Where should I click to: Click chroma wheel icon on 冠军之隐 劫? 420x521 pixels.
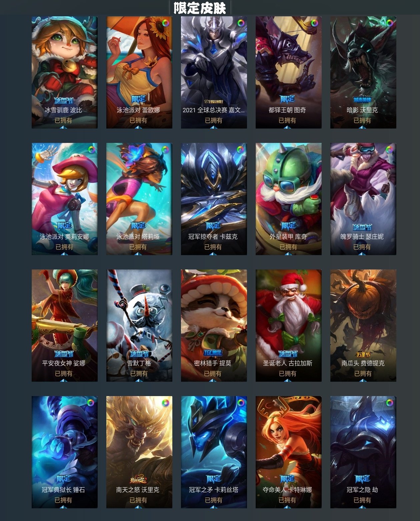click(389, 403)
